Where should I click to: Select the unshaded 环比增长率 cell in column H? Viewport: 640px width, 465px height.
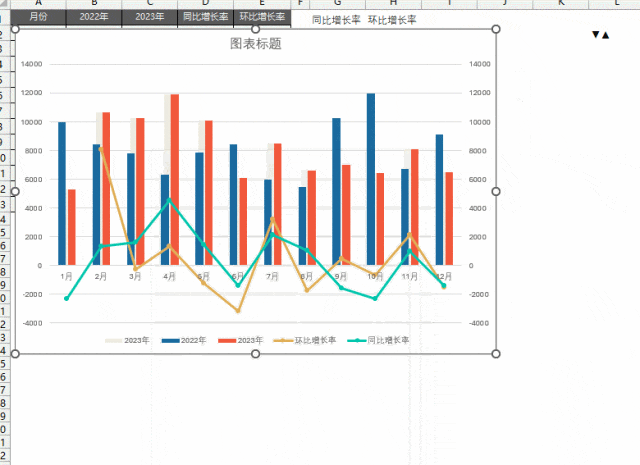(392, 20)
